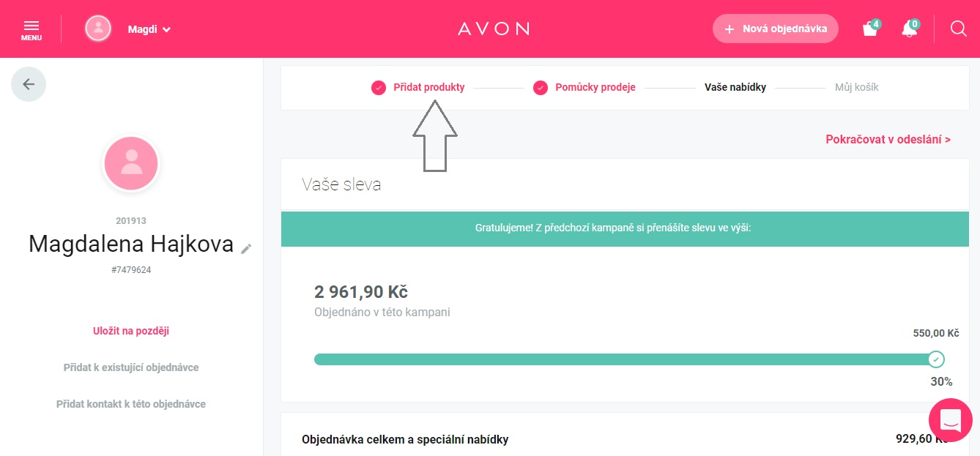Click the checkmark next to Přidat produkty
This screenshot has height=456, width=980.
(x=379, y=88)
